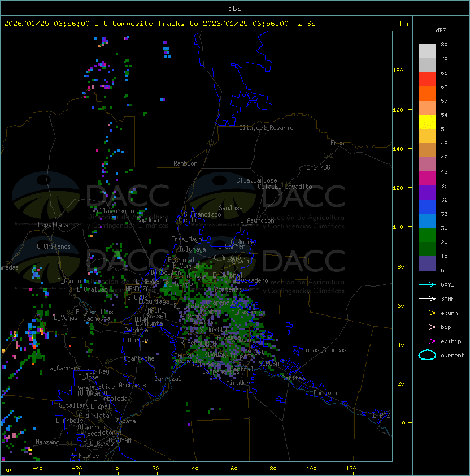The image size is (470, 476).
Task: Select the orange 57-60 dBZ swatch
Action: pos(427,93)
